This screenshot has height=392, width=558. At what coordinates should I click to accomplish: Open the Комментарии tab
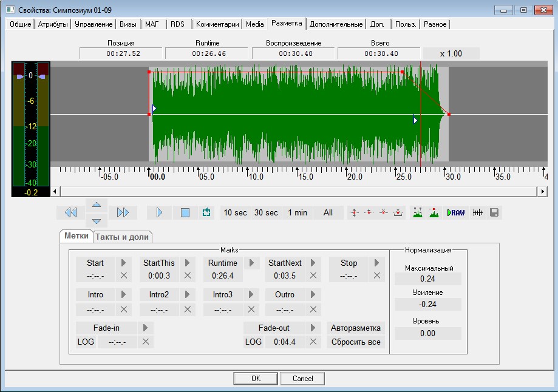coord(217,24)
